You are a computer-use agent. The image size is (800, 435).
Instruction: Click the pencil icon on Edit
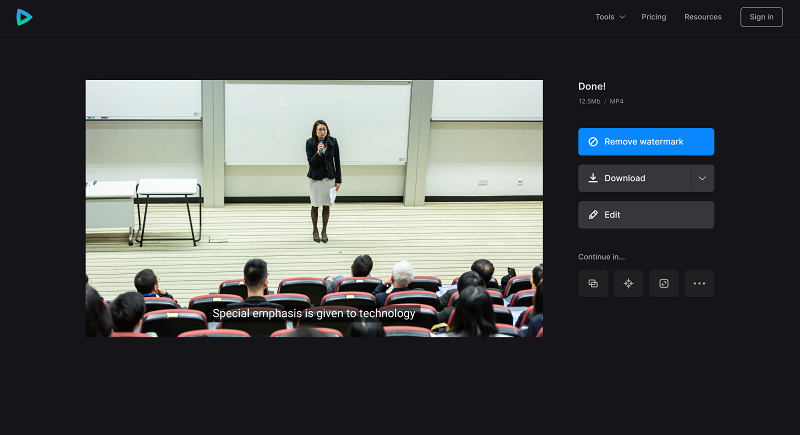pyautogui.click(x=593, y=215)
